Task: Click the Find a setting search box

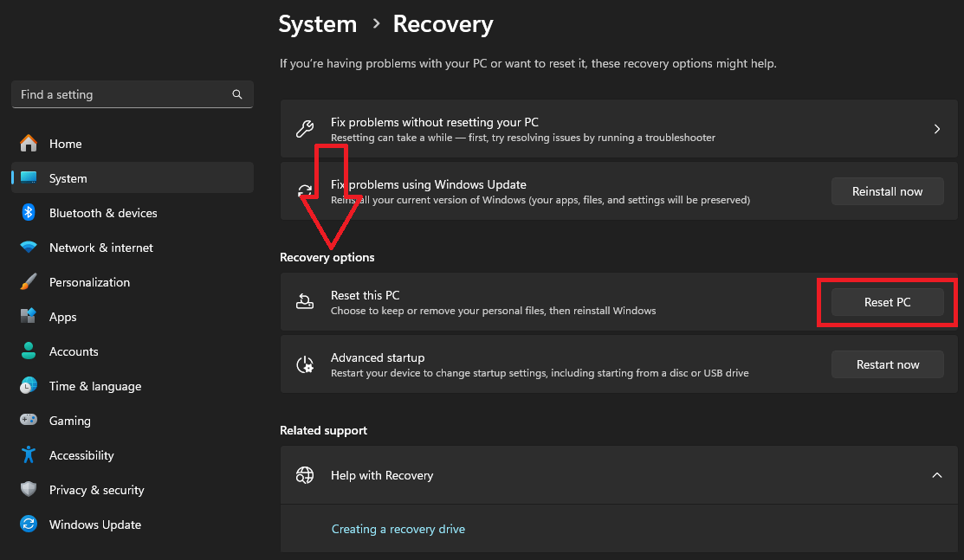Action: tap(121, 94)
